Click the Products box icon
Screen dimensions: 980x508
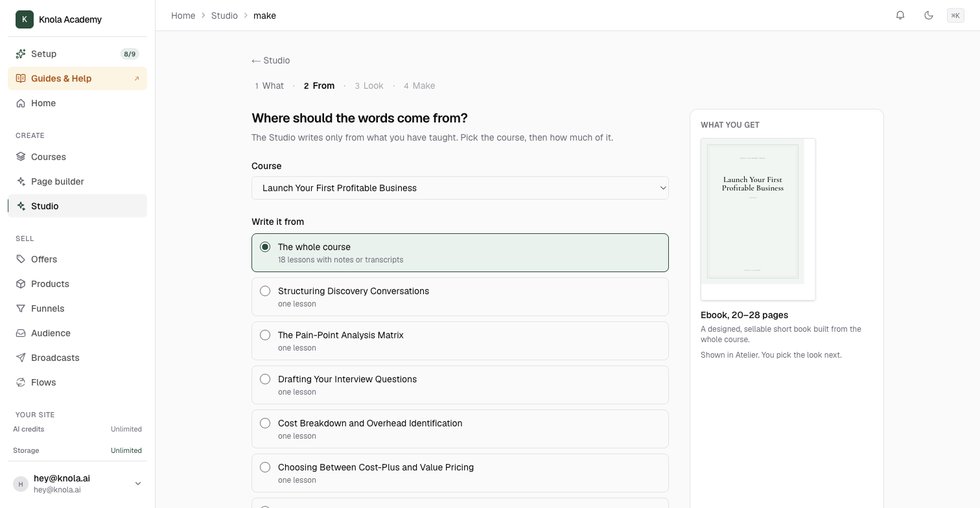pyautogui.click(x=21, y=284)
